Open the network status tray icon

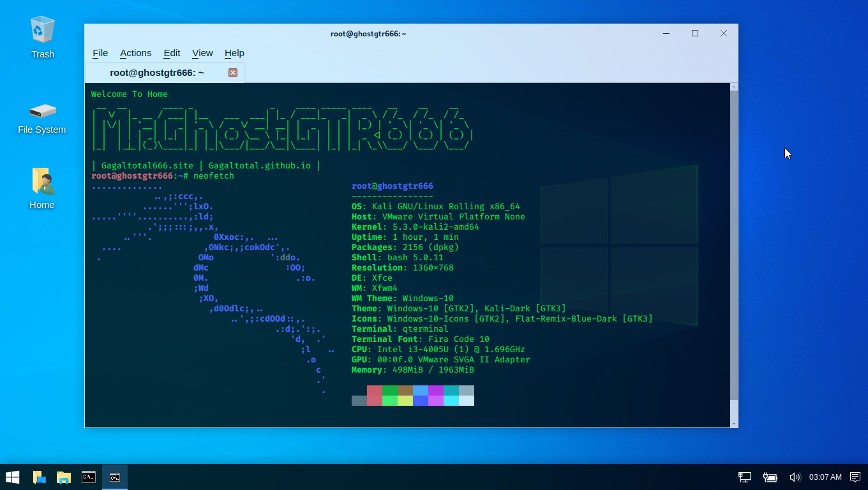click(x=745, y=477)
